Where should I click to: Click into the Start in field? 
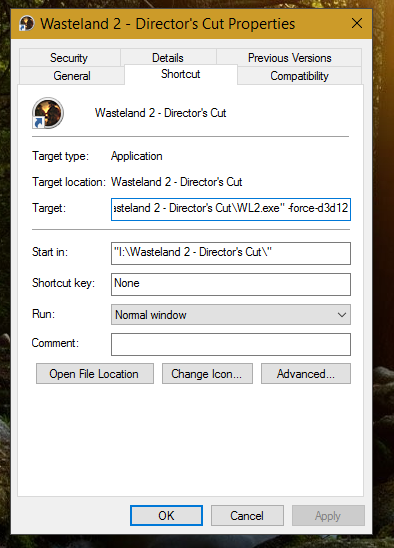pos(231,253)
